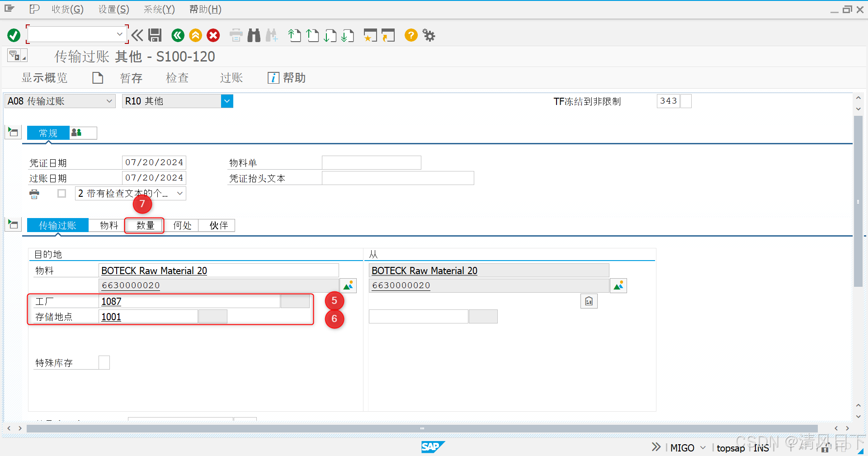Toggle the print checkbox beside printer icon

click(x=62, y=194)
